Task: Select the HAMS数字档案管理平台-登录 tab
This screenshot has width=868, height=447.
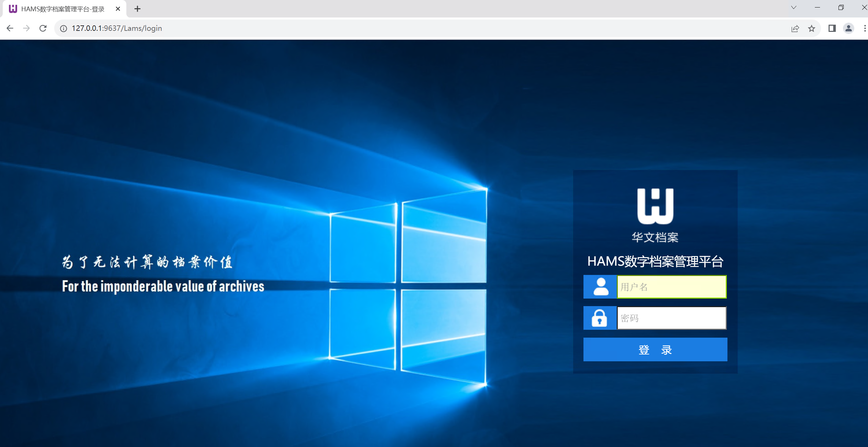Action: click(63, 9)
